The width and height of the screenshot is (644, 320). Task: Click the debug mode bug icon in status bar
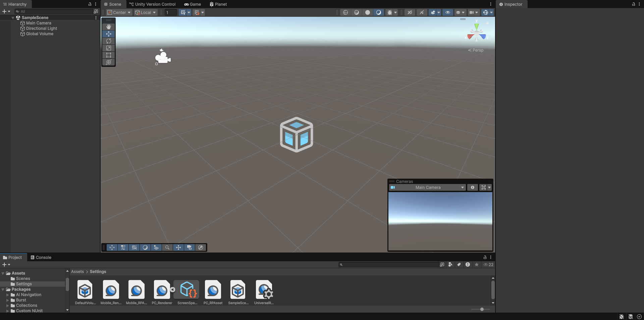(x=622, y=317)
